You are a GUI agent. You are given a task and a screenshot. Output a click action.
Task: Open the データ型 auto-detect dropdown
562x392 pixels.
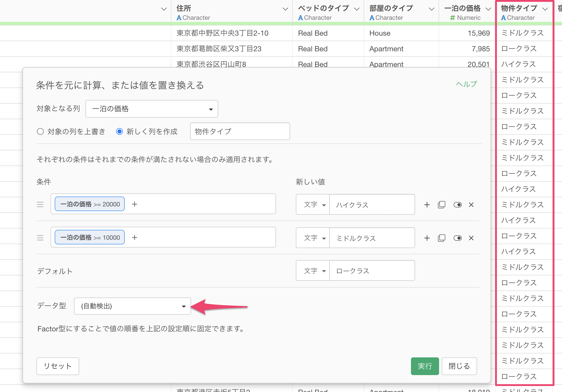(132, 306)
